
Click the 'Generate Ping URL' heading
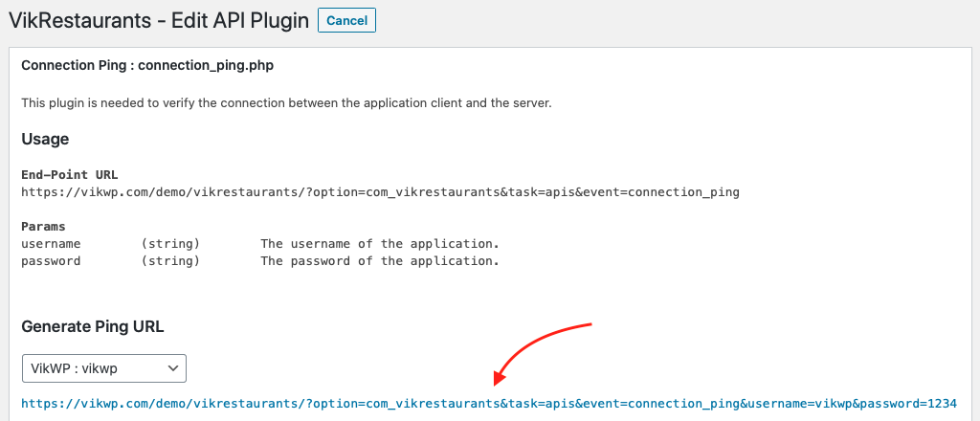pos(93,326)
